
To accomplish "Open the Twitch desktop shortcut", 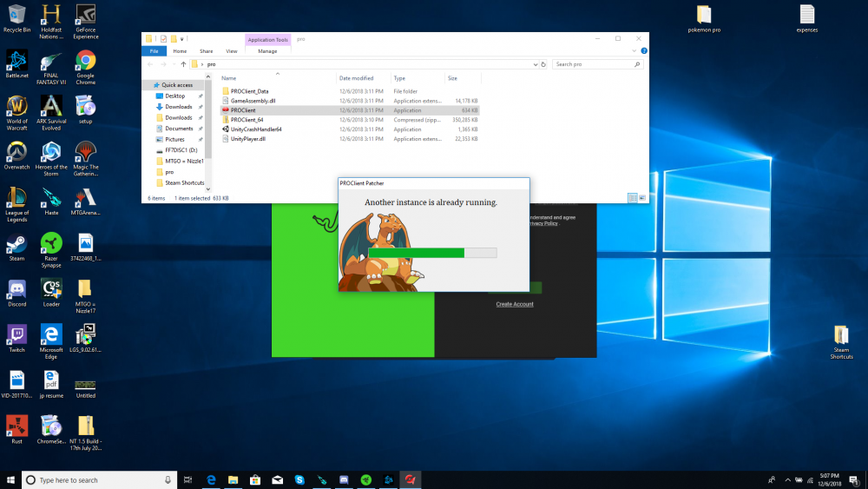I will pyautogui.click(x=16, y=337).
